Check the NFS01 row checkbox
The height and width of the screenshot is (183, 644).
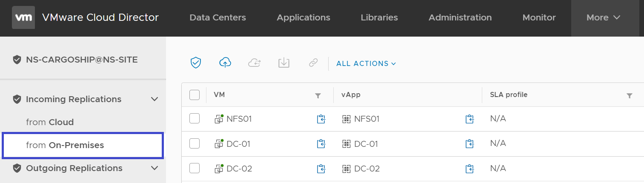tap(195, 119)
